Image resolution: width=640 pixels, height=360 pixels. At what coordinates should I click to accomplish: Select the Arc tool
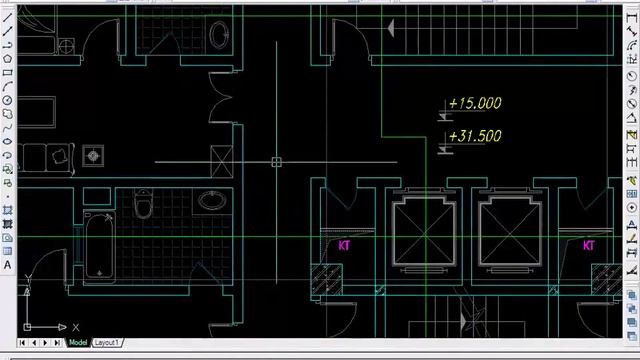(x=7, y=87)
